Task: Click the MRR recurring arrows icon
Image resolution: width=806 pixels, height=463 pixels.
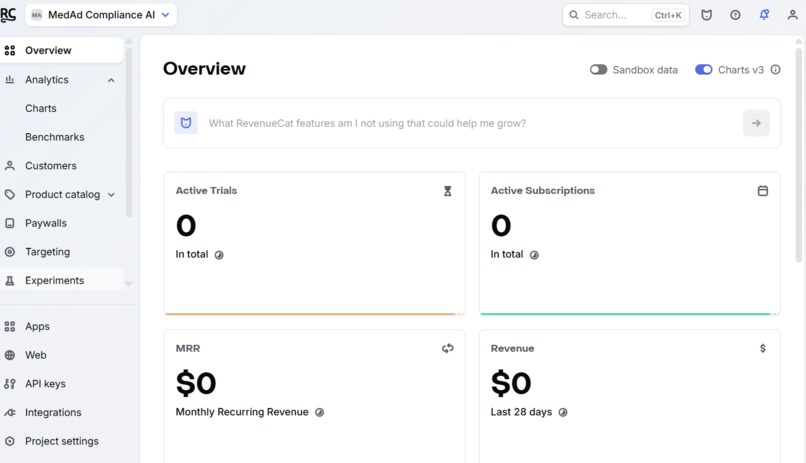Action: click(448, 348)
